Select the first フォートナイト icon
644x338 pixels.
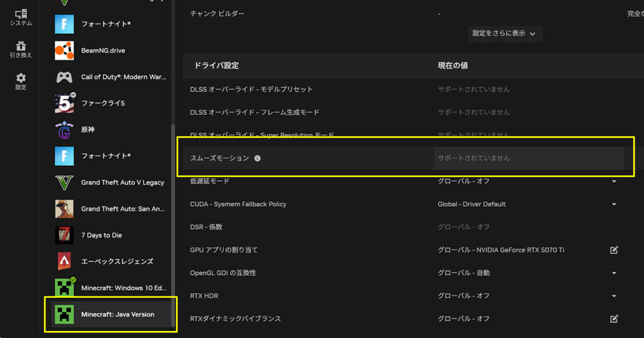pyautogui.click(x=65, y=24)
